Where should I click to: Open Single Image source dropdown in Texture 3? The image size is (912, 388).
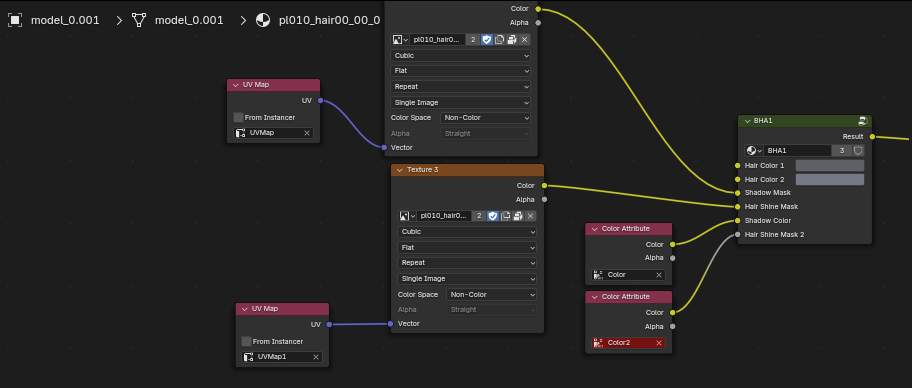467,279
